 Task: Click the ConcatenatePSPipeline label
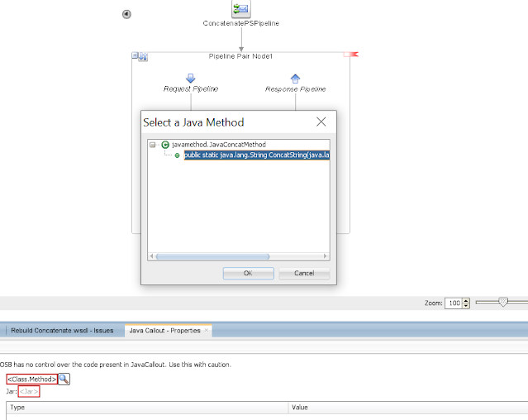click(241, 23)
